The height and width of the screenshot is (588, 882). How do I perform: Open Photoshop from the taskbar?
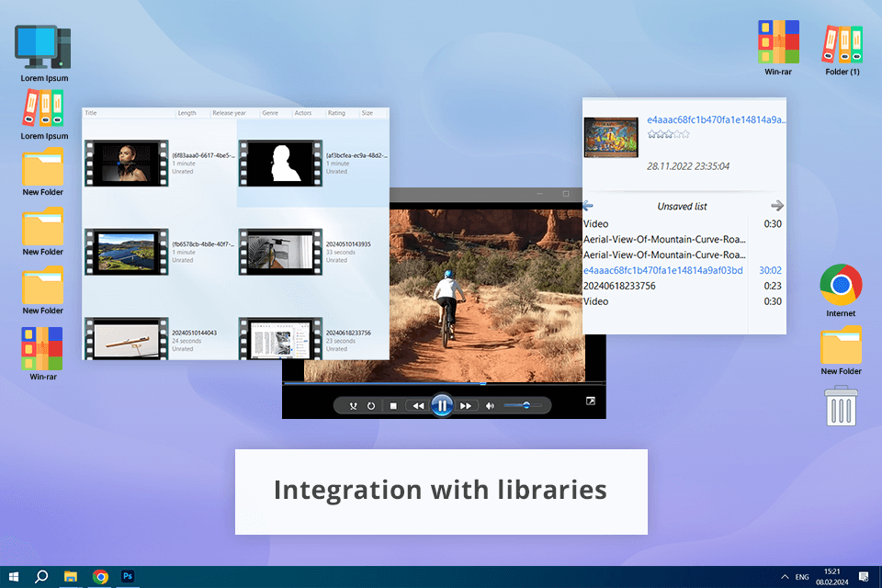click(128, 576)
